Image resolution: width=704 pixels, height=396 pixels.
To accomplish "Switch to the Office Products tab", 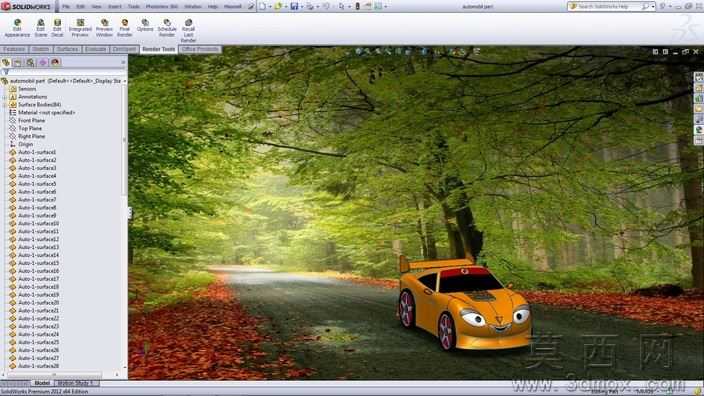I will [200, 49].
